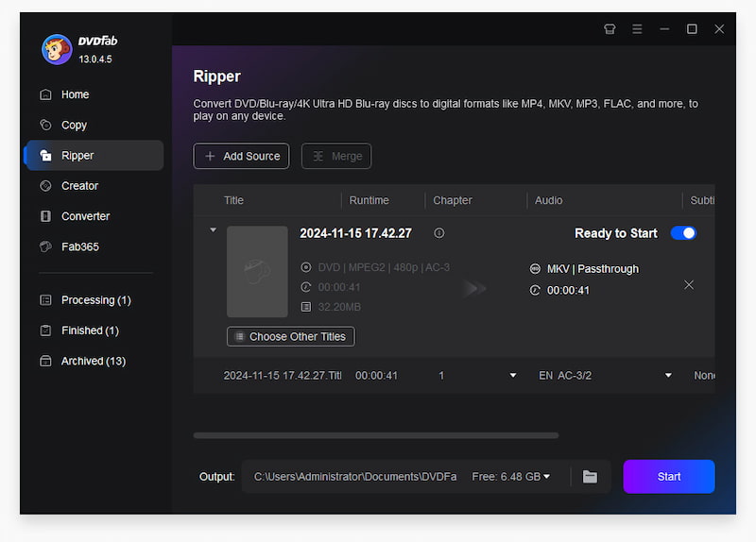
Task: Open Fab365 in the sidebar
Action: point(94,246)
